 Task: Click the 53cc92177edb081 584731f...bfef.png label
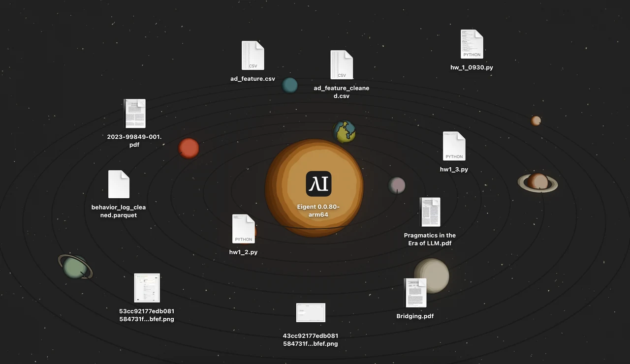pos(147,315)
